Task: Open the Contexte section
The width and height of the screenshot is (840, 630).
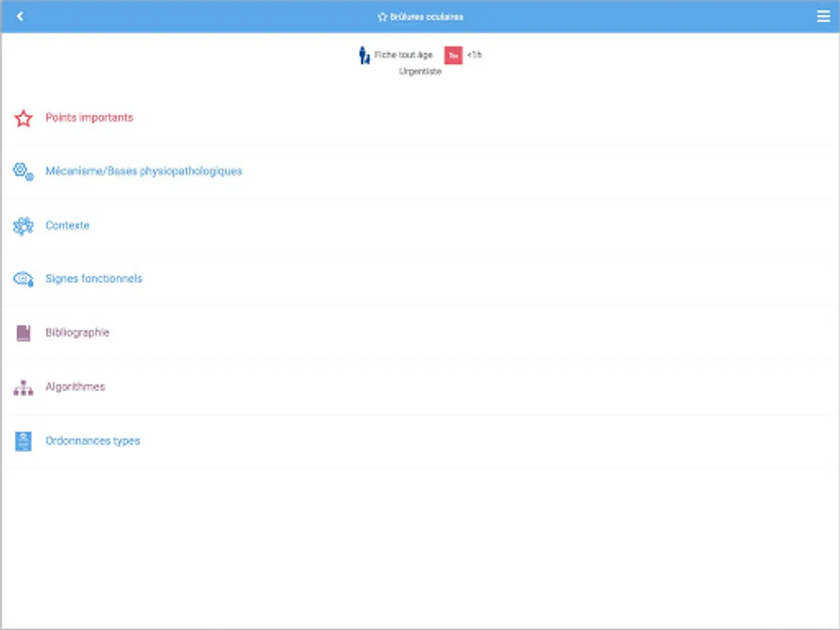Action: tap(420, 226)
